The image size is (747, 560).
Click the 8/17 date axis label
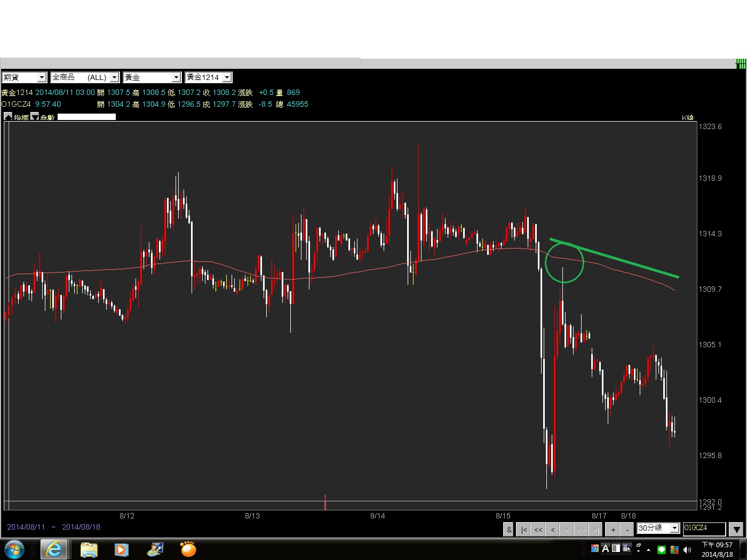(599, 516)
